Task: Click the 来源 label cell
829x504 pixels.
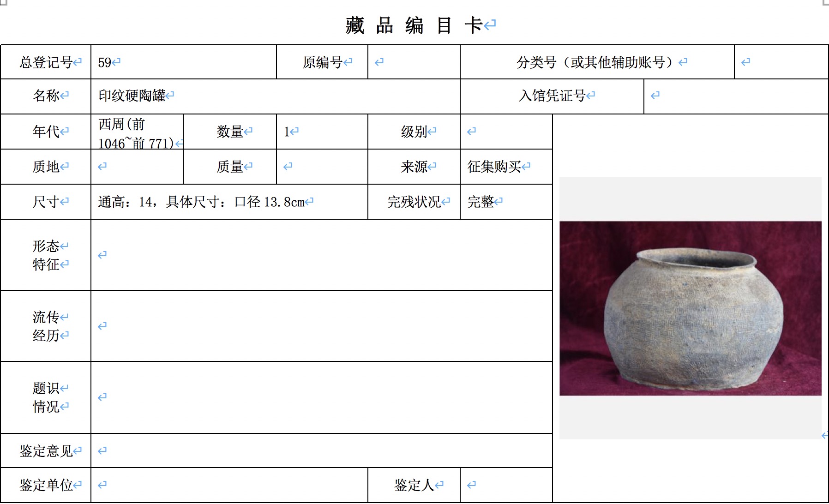Action: coord(414,167)
